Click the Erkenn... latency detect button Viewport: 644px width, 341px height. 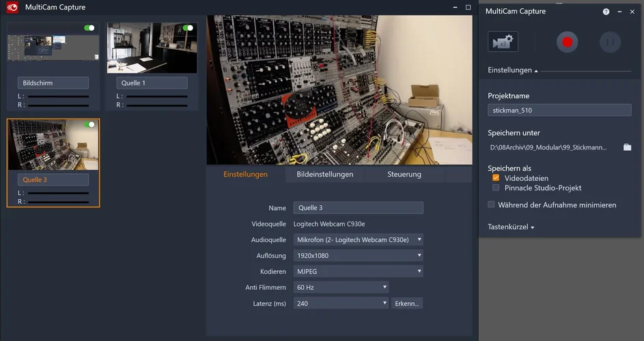pyautogui.click(x=406, y=303)
